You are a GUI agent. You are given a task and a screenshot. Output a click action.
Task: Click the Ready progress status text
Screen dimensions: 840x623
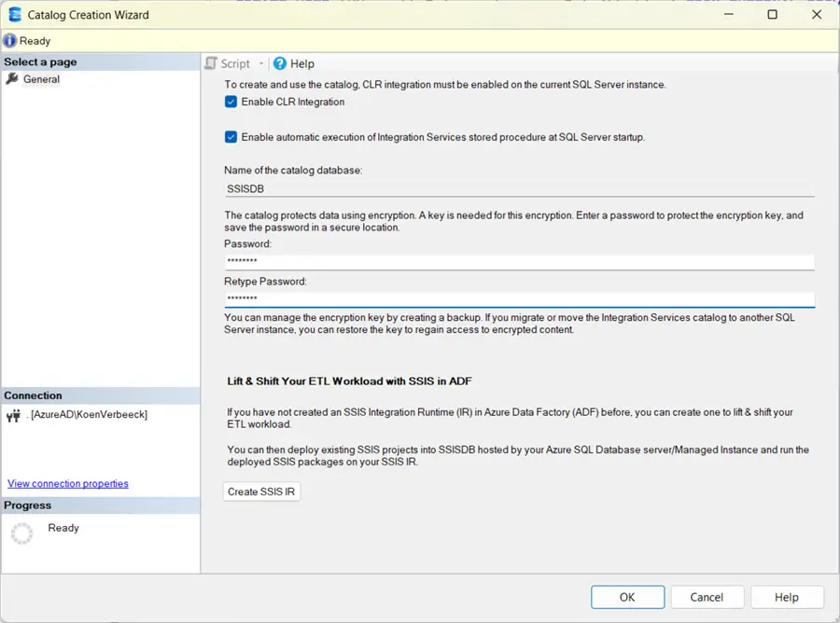tap(63, 528)
